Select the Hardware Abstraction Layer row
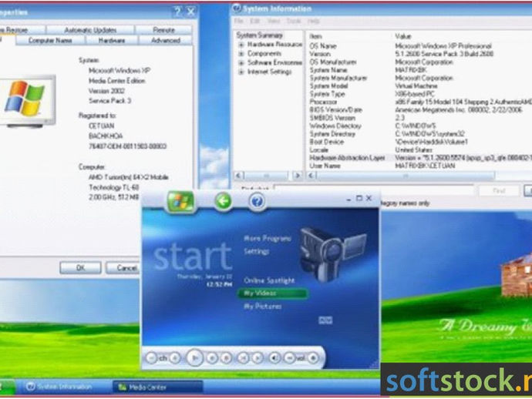 tap(420, 158)
